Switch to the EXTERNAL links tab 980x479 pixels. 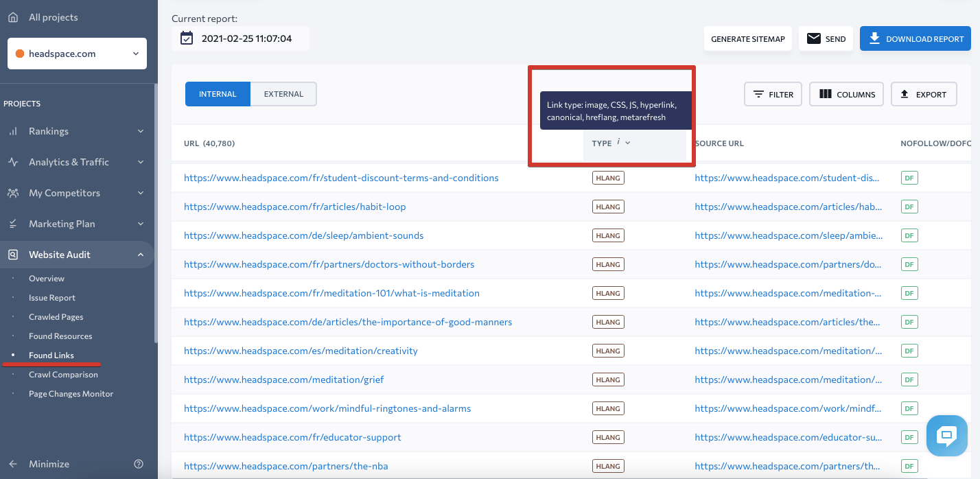(283, 94)
